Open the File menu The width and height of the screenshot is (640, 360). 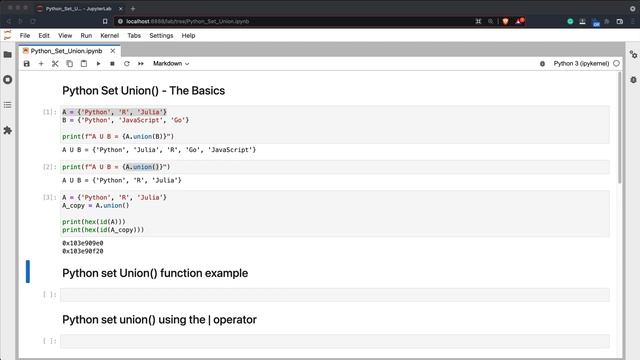(x=25, y=36)
